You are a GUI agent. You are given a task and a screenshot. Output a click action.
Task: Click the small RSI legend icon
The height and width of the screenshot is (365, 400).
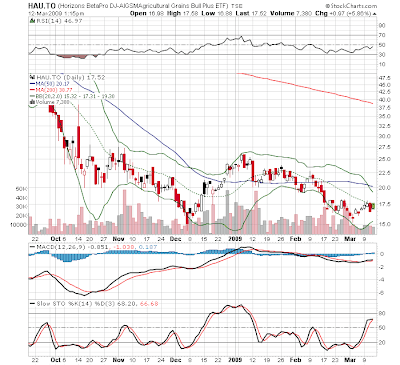pyautogui.click(x=33, y=21)
